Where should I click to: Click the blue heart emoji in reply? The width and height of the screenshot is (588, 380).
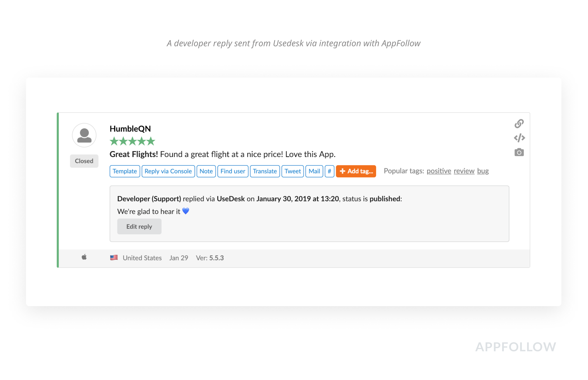186,211
